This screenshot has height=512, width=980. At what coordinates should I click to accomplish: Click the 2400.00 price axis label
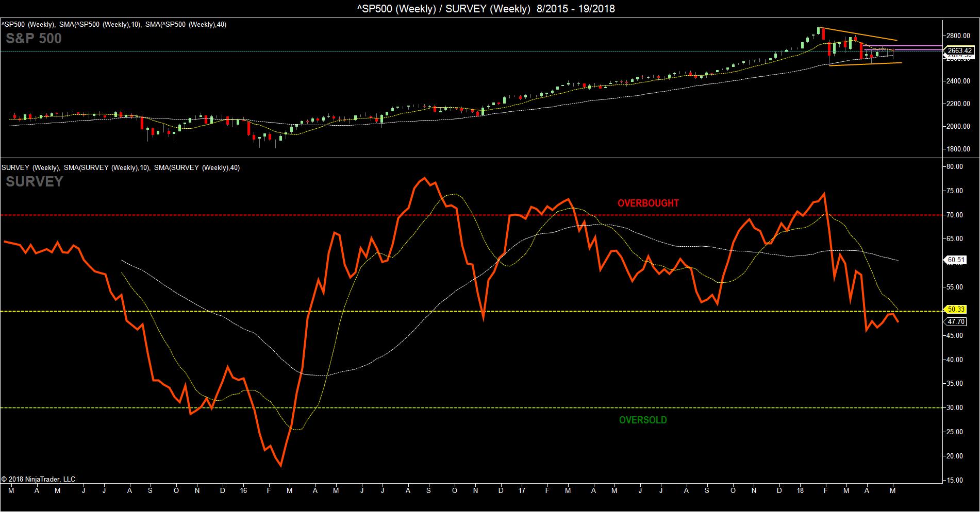coord(959,81)
